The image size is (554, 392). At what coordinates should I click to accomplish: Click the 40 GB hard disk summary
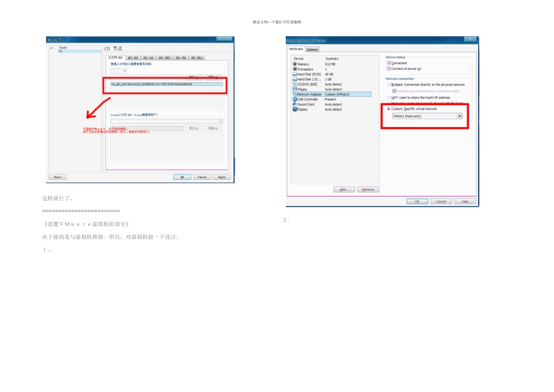[329, 74]
